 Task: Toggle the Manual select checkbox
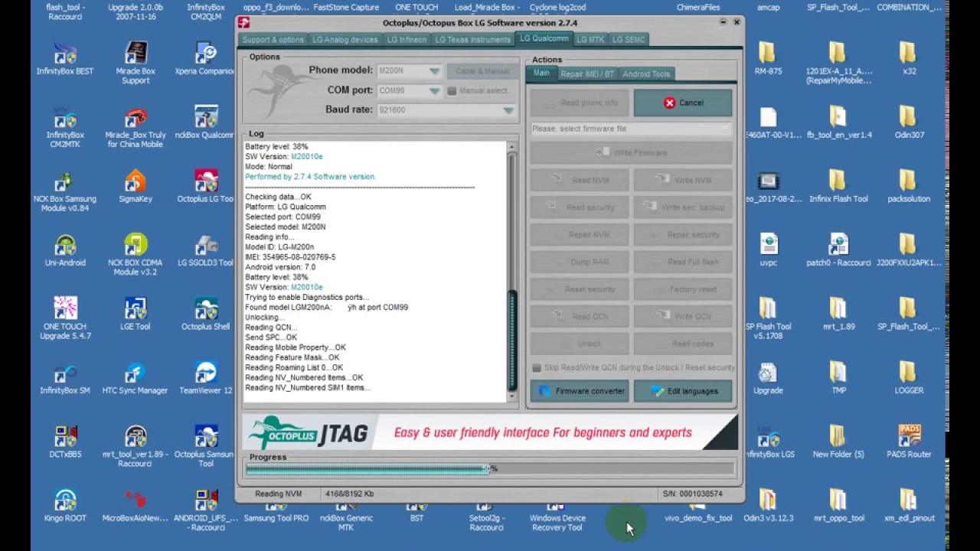tap(452, 90)
